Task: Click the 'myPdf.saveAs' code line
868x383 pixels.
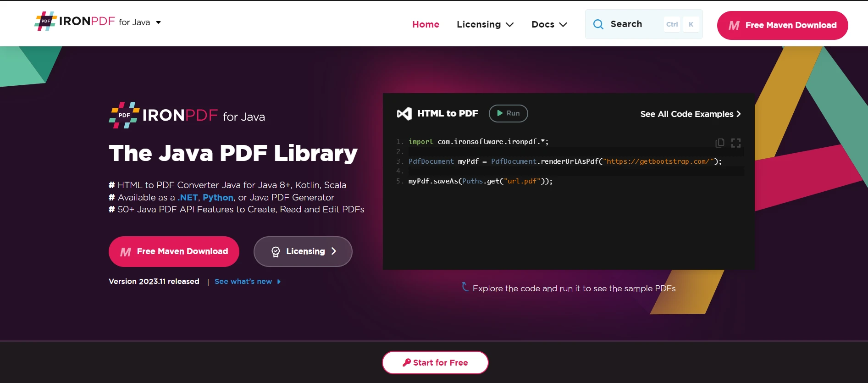Action: point(481,181)
